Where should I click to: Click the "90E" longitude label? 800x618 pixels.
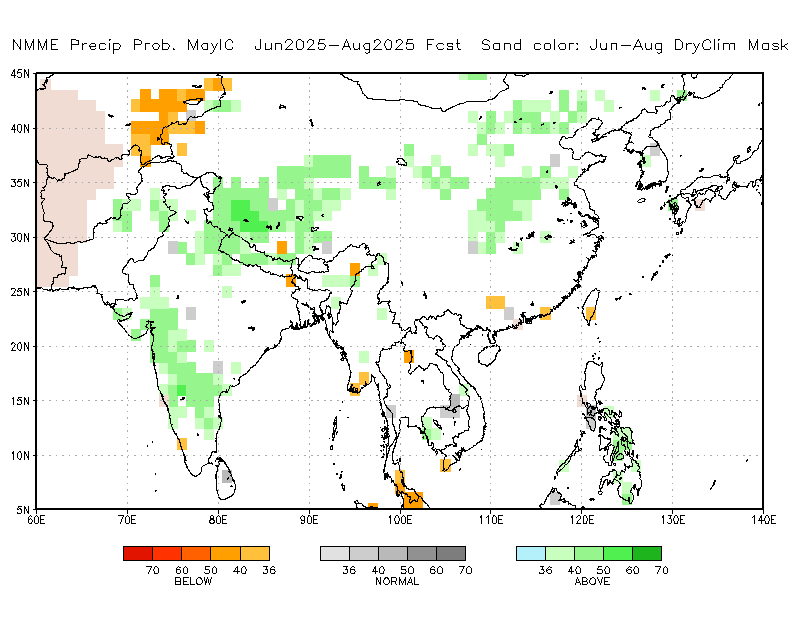click(x=309, y=520)
